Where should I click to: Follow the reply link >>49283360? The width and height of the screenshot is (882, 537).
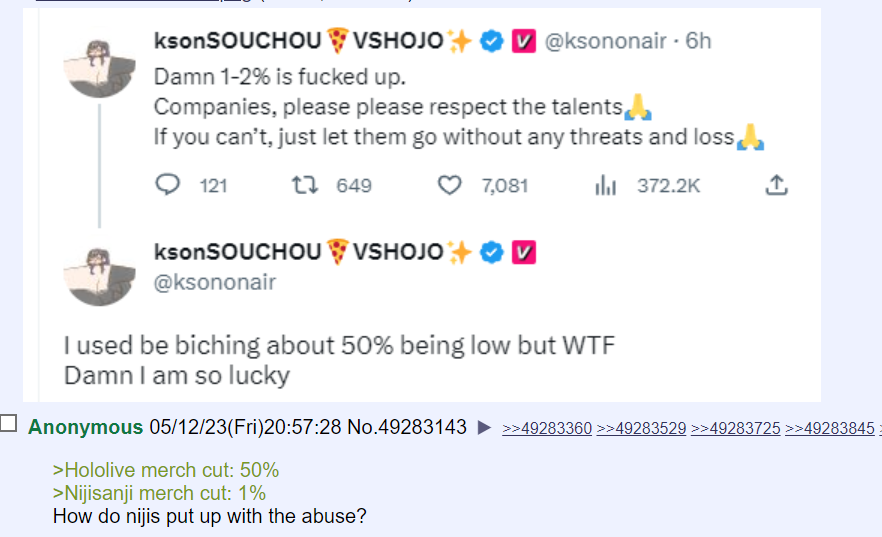[x=546, y=429]
